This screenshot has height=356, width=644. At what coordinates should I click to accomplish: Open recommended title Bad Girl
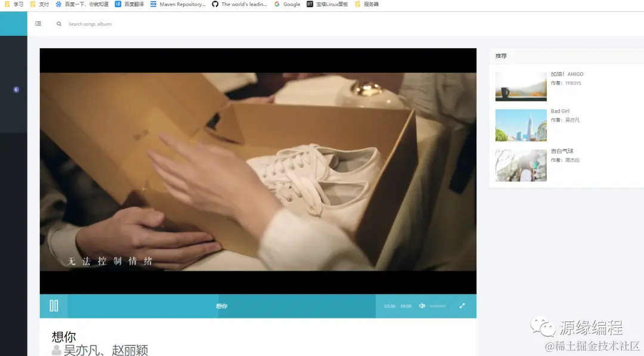point(560,112)
